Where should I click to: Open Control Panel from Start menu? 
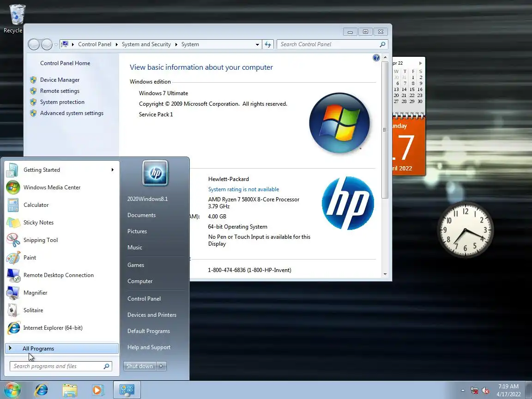[144, 299]
